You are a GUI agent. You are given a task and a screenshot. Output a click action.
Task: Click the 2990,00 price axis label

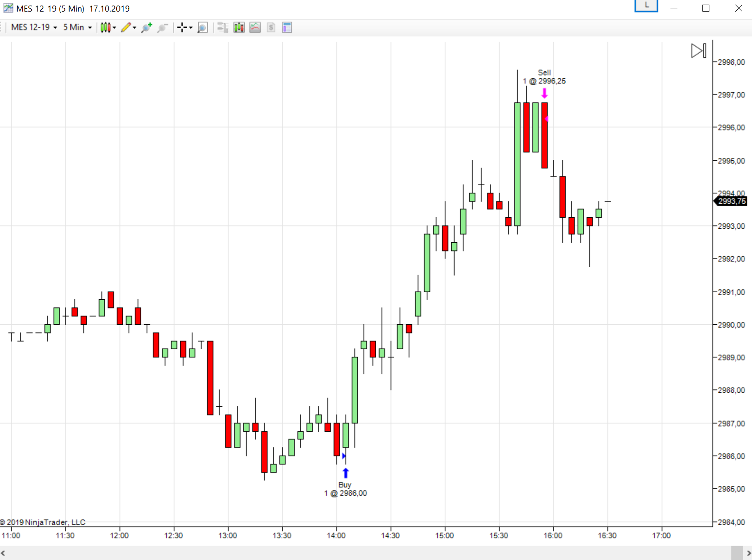[731, 325]
